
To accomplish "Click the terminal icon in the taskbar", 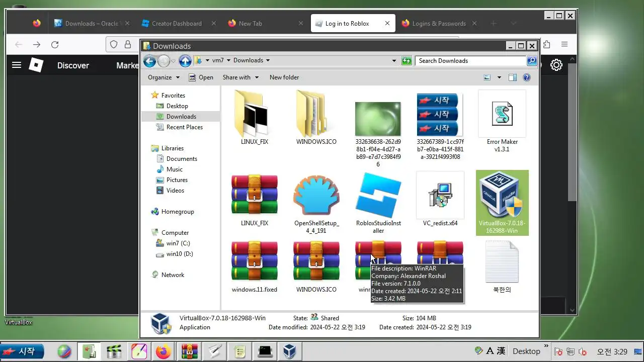I will coord(265,351).
